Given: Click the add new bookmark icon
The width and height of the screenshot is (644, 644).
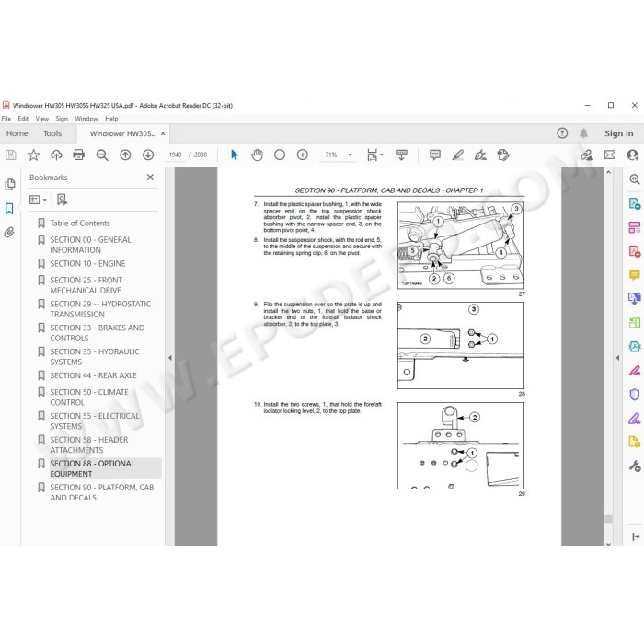Looking at the screenshot, I should (x=62, y=200).
